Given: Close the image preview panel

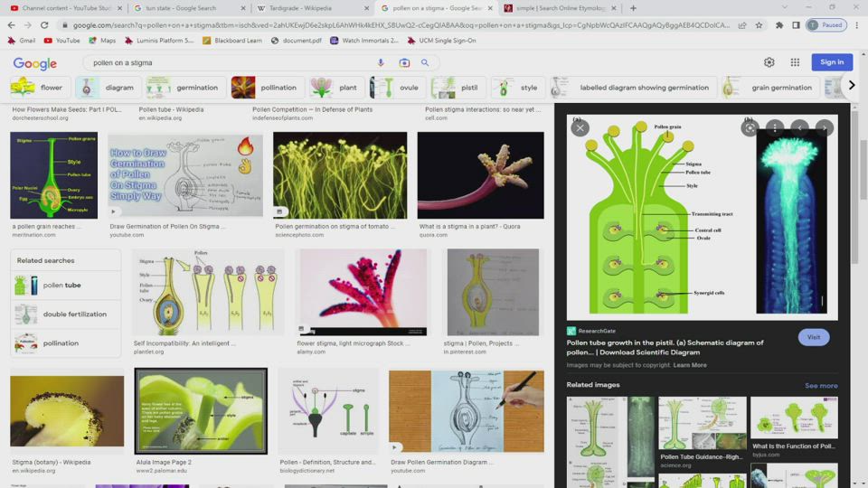Looking at the screenshot, I should tap(580, 128).
